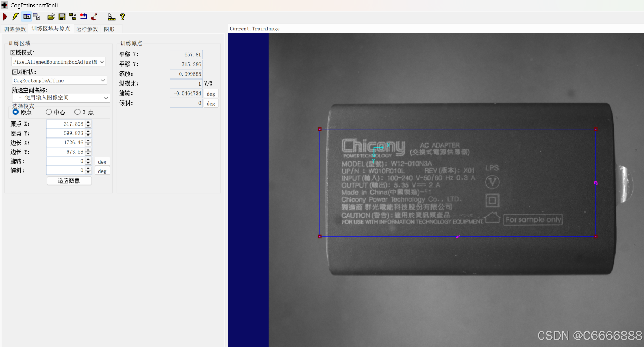Open the 区域模式 PixelAlignedBoundingBox dropdown

[x=59, y=62]
